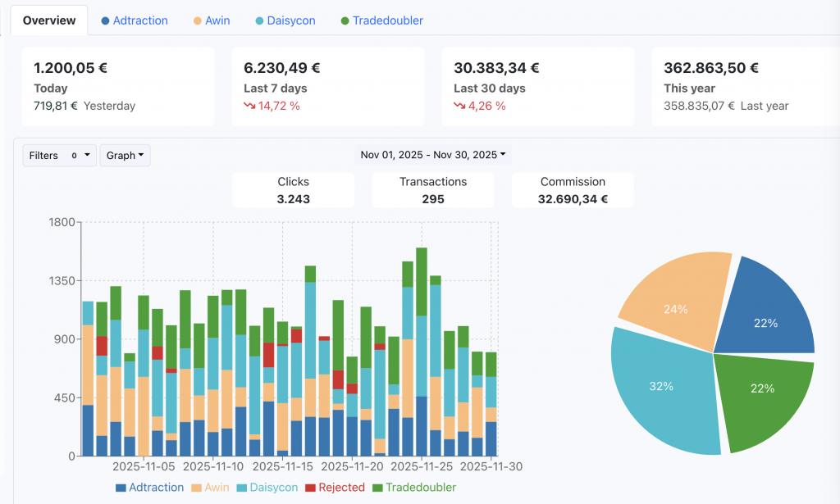Click the red down-trend arrow under Last 30 days
The width and height of the screenshot is (840, 504).
point(459,106)
